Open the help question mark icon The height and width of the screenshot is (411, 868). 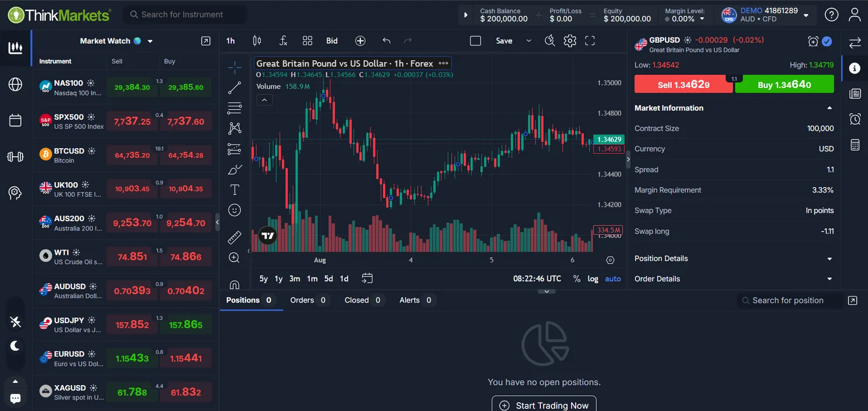(x=831, y=15)
